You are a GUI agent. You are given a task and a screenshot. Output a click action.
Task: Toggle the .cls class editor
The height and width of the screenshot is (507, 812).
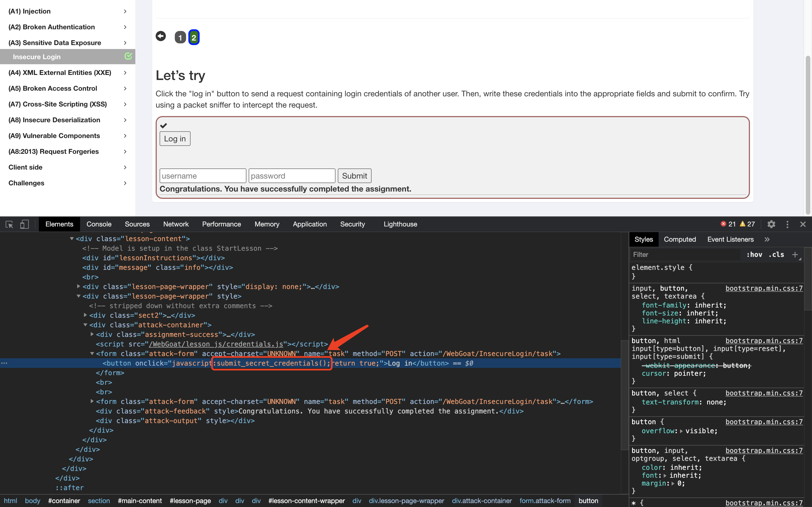tap(776, 255)
